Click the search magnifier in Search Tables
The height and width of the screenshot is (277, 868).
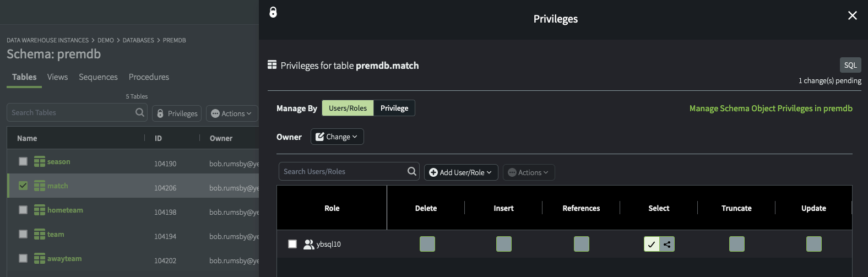tap(140, 112)
